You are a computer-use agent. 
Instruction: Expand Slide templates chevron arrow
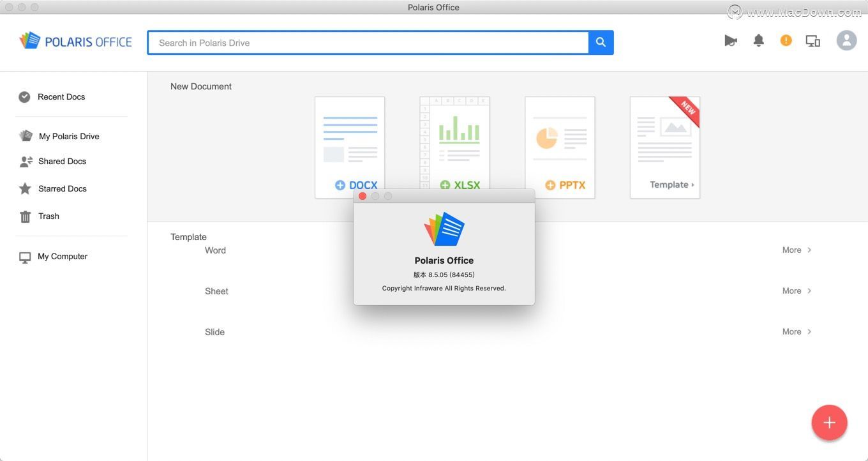(x=809, y=332)
